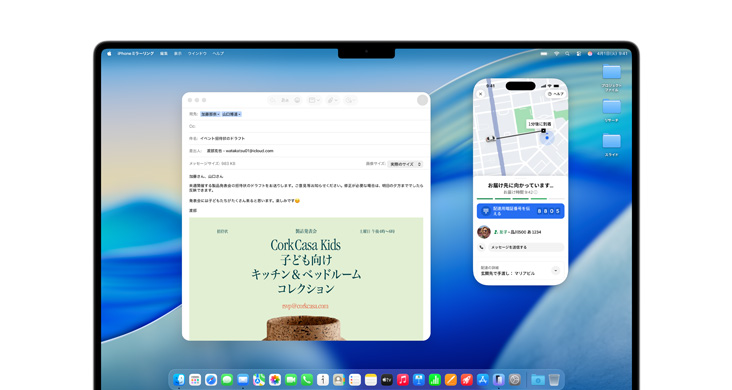Image resolution: width=732 pixels, height=390 pixels.
Task: Open Keynote from the Dock
Action: point(419,380)
